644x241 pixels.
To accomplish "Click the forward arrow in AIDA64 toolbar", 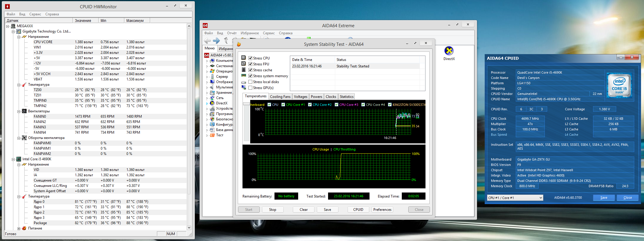I will (x=216, y=41).
